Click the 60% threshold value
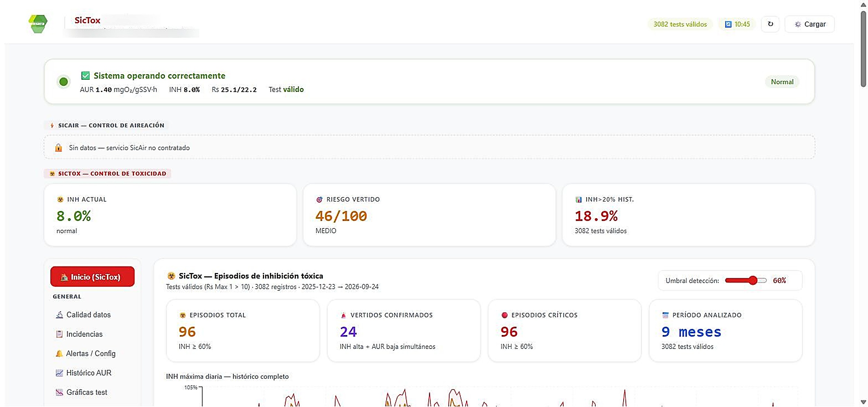The height and width of the screenshot is (407, 868). (779, 280)
